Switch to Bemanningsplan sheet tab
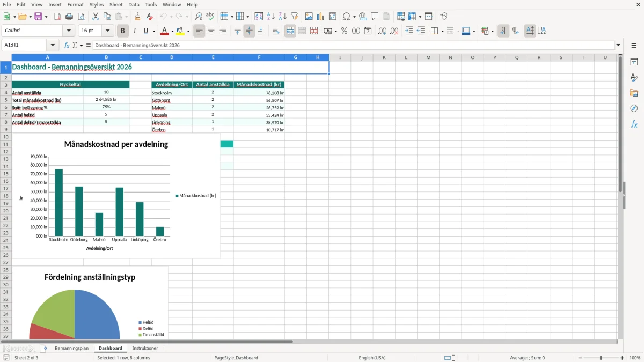Image resolution: width=644 pixels, height=362 pixels. pos(71,349)
